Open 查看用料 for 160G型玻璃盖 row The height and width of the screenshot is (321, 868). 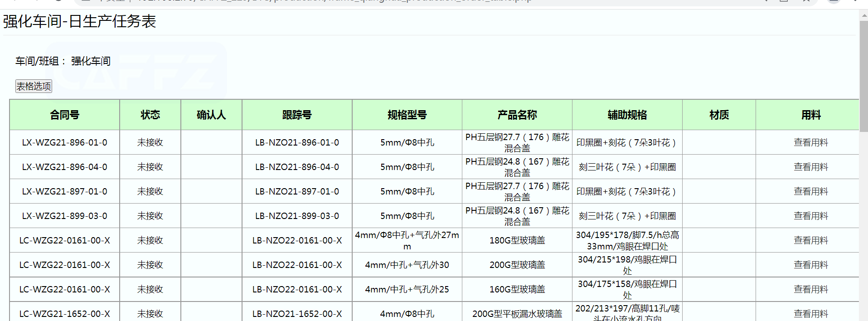click(810, 289)
